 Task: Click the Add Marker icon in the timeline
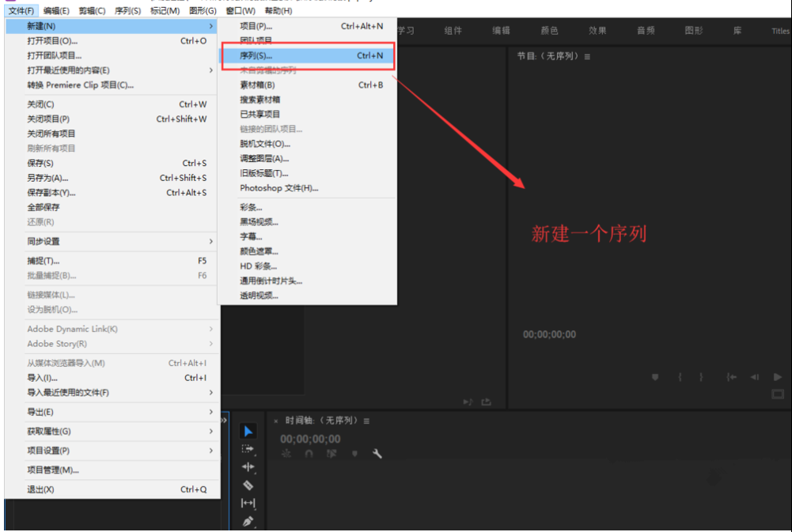point(354,454)
